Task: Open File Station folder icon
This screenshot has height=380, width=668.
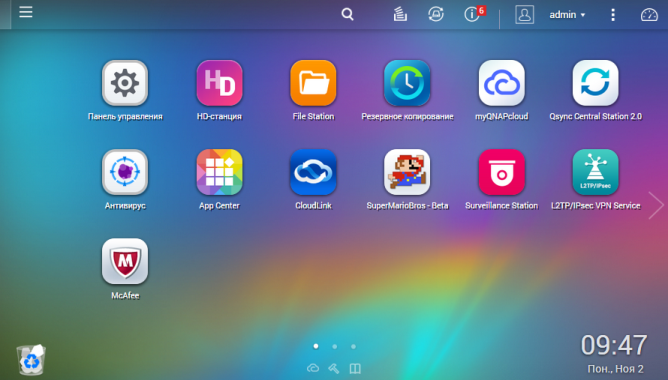Action: click(313, 83)
